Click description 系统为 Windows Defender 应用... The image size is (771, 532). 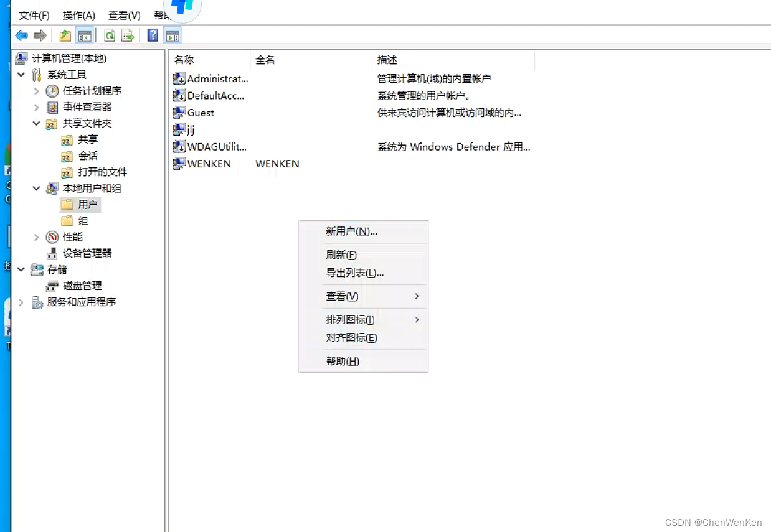click(x=454, y=147)
